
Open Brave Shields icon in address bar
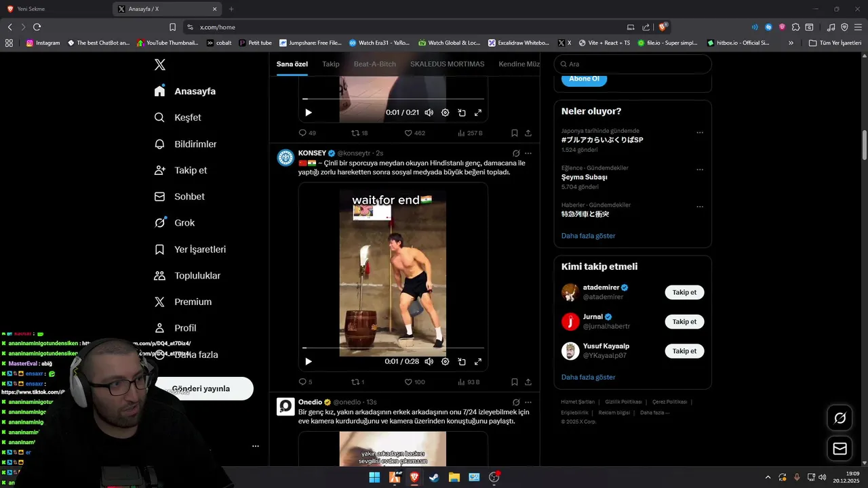click(x=663, y=27)
